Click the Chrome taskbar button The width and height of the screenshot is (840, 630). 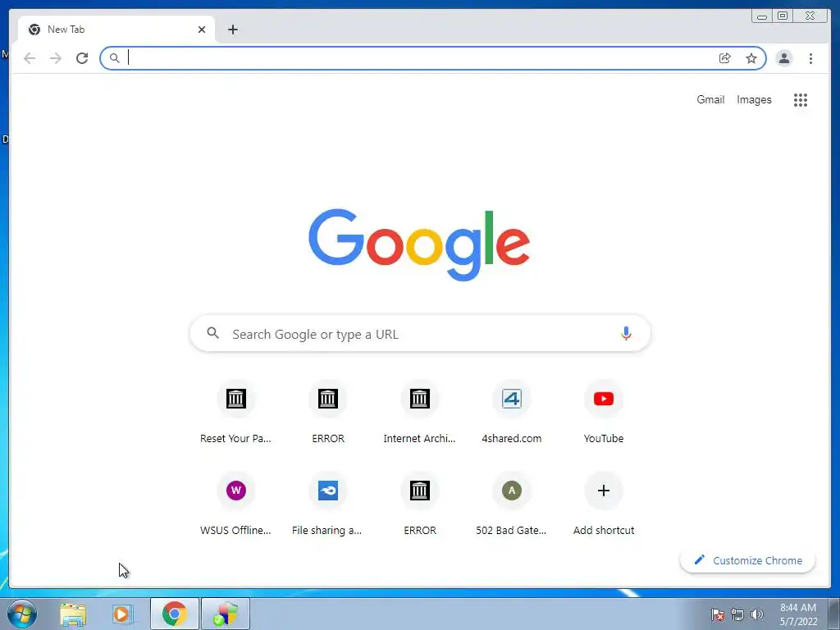(x=175, y=614)
